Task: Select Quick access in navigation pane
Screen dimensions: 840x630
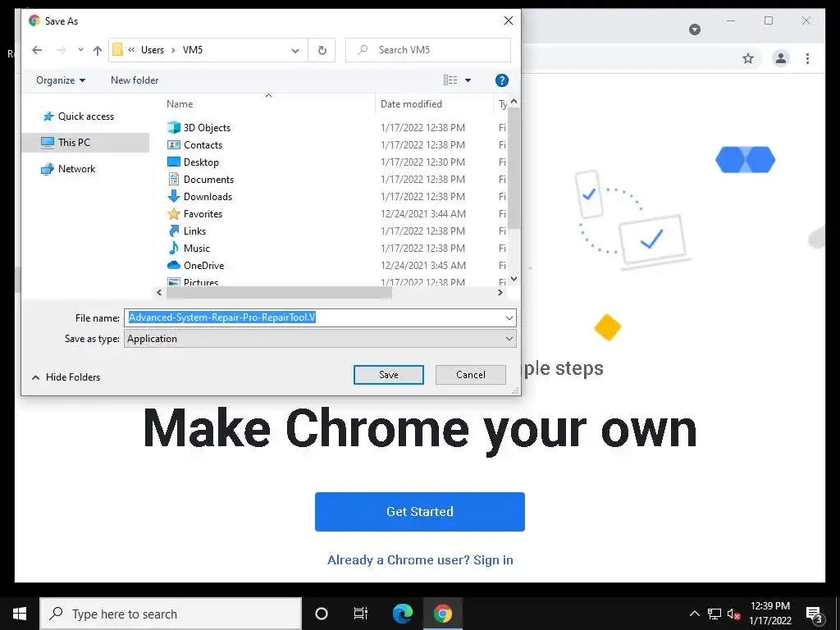Action: coord(85,116)
